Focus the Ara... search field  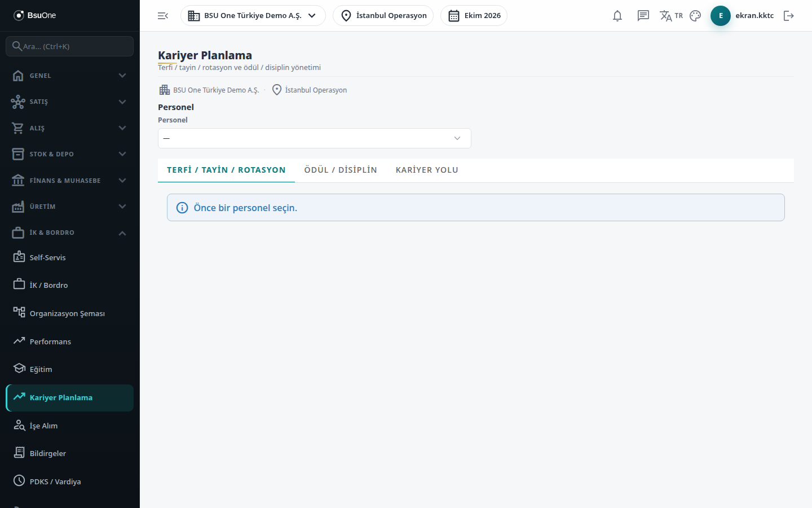70,46
